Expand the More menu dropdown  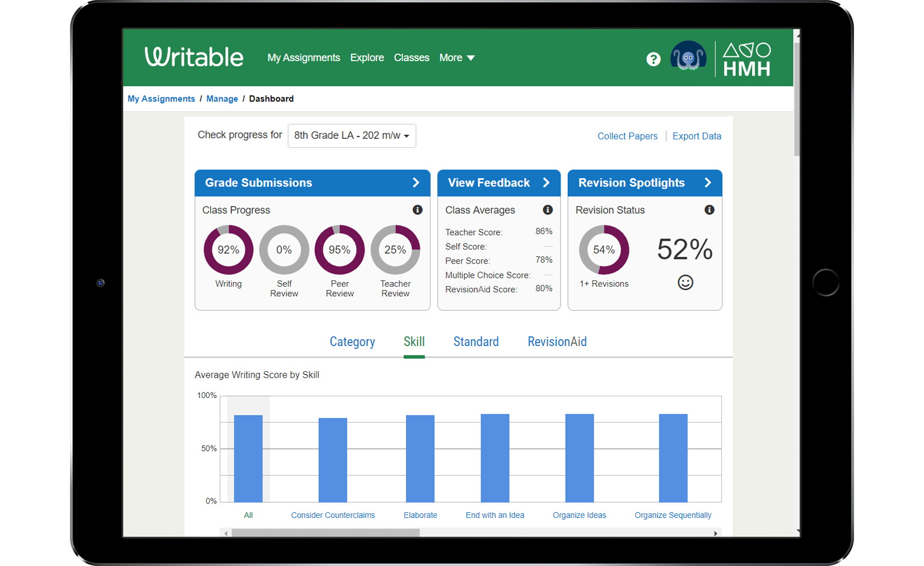click(x=457, y=58)
